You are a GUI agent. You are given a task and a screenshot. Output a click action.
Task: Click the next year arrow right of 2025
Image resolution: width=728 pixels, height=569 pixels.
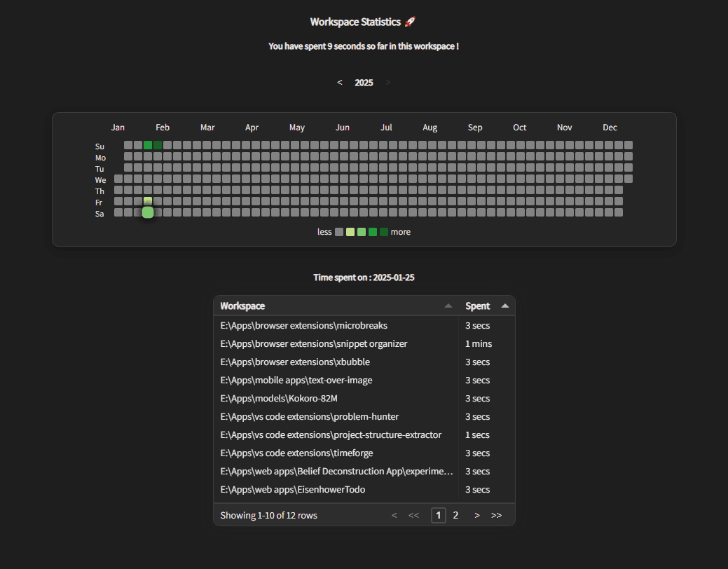coord(388,83)
